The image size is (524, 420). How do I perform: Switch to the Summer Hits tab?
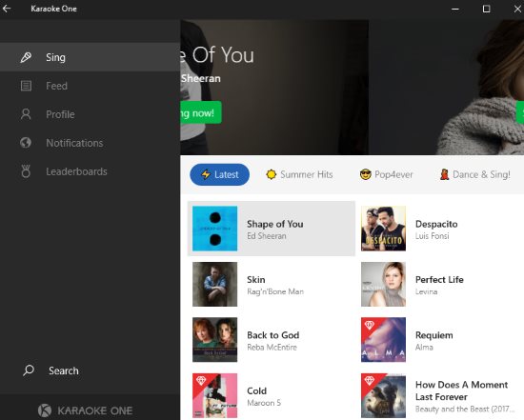tap(299, 174)
